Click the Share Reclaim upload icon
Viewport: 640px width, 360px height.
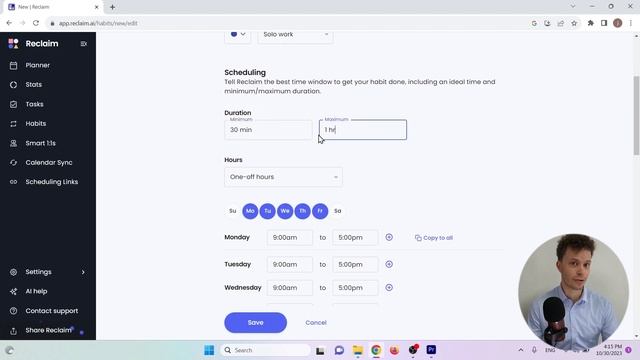[13, 331]
